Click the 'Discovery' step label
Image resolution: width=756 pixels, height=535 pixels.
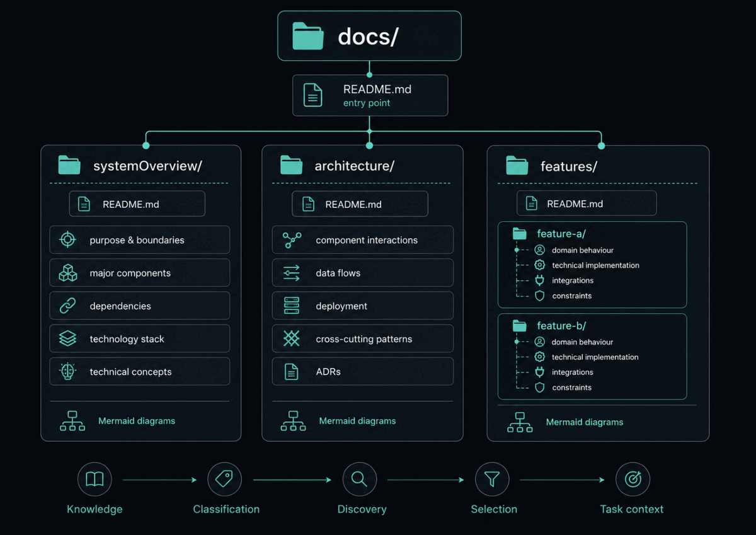tap(362, 509)
